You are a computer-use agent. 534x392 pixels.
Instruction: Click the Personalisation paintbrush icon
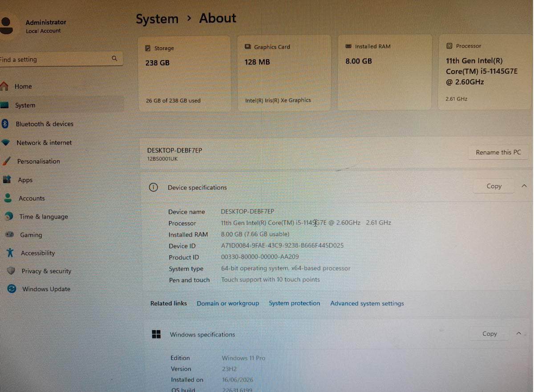pos(6,161)
